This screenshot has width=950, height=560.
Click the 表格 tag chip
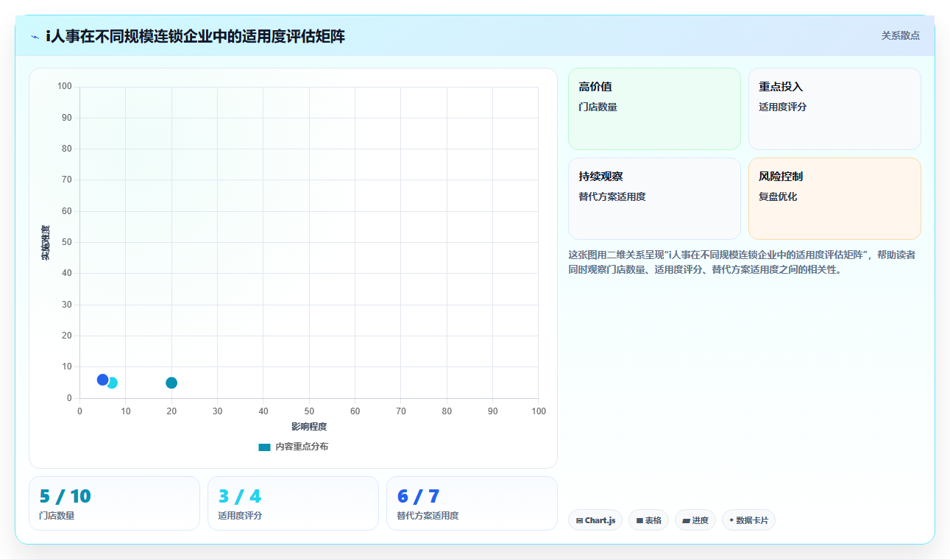click(x=648, y=520)
